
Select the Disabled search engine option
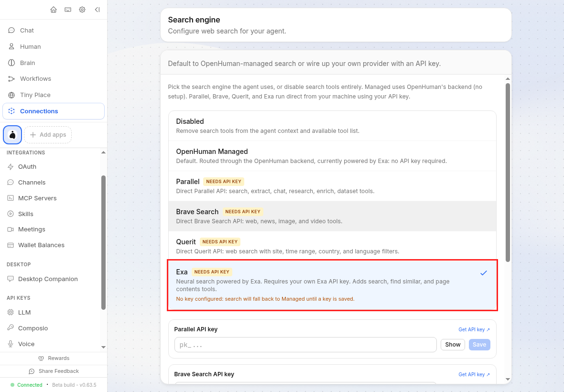[332, 126]
